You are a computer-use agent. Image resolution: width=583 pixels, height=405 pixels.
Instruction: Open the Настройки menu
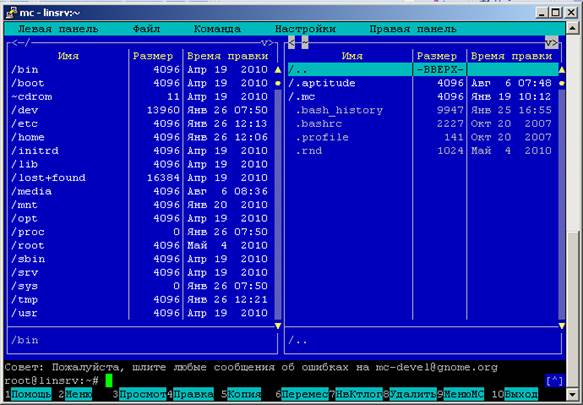click(x=305, y=29)
